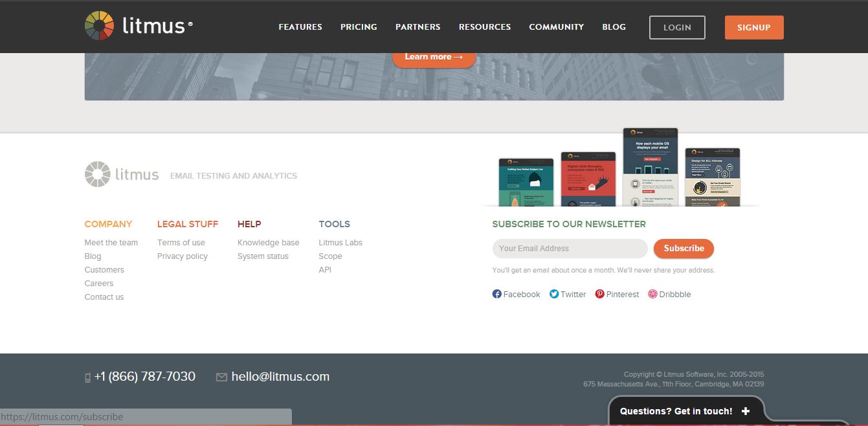
Task: Check the System status link
Action: [x=263, y=256]
